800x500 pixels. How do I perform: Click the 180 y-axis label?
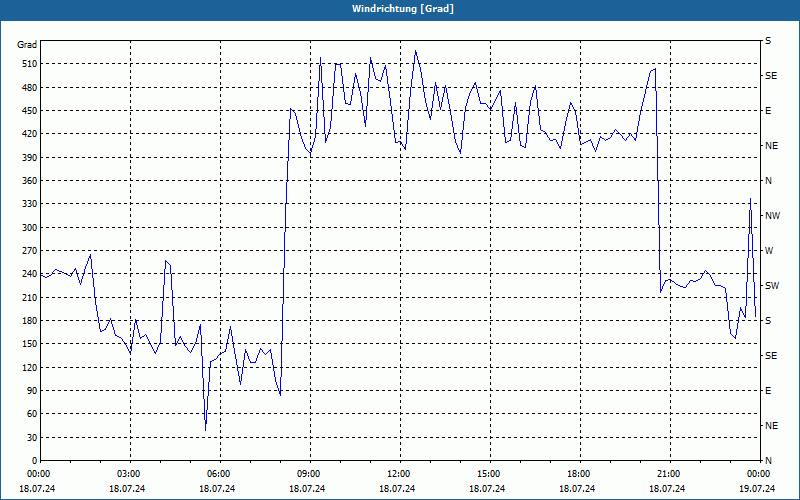click(x=30, y=321)
